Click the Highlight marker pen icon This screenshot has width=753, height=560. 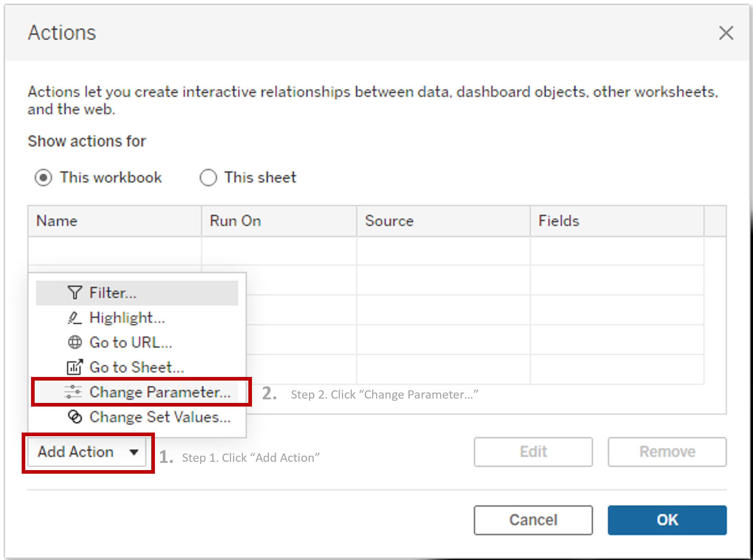[74, 318]
